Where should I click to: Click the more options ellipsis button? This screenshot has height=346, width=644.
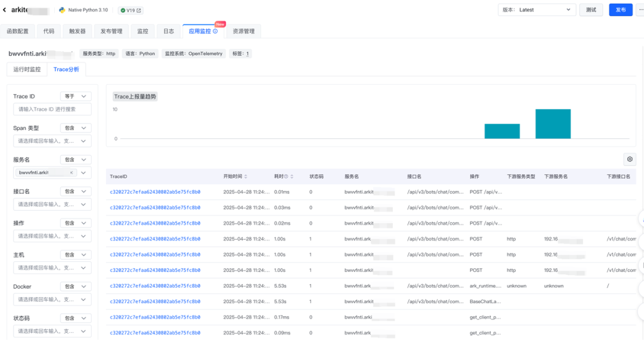640,10
